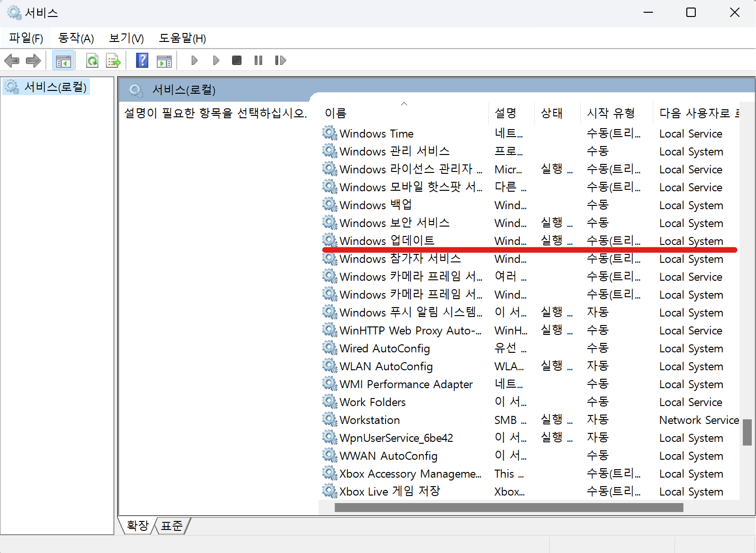Select the Windows 보안 서비스 row
Viewport: 756px width, 553px height.
point(530,223)
